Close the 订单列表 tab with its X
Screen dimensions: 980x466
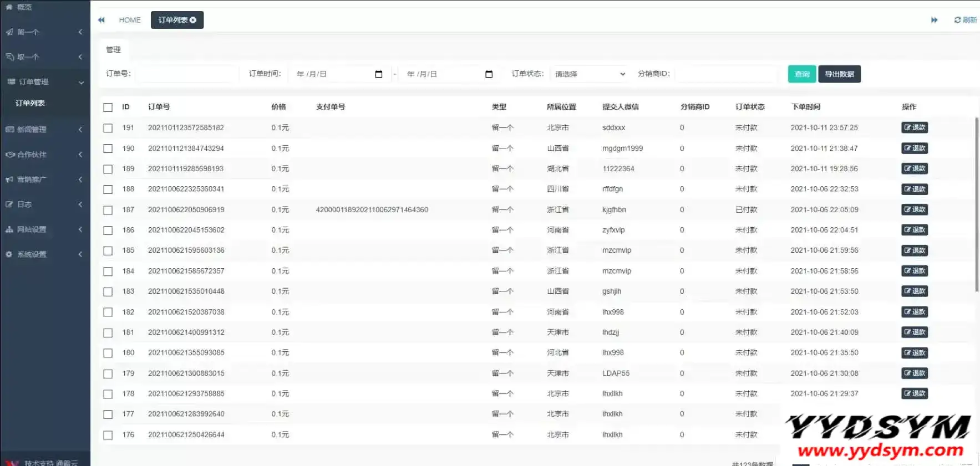point(193,20)
